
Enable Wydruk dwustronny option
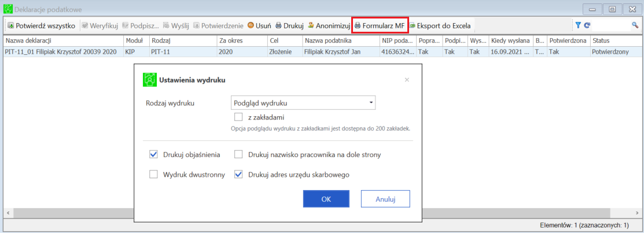[x=154, y=174]
